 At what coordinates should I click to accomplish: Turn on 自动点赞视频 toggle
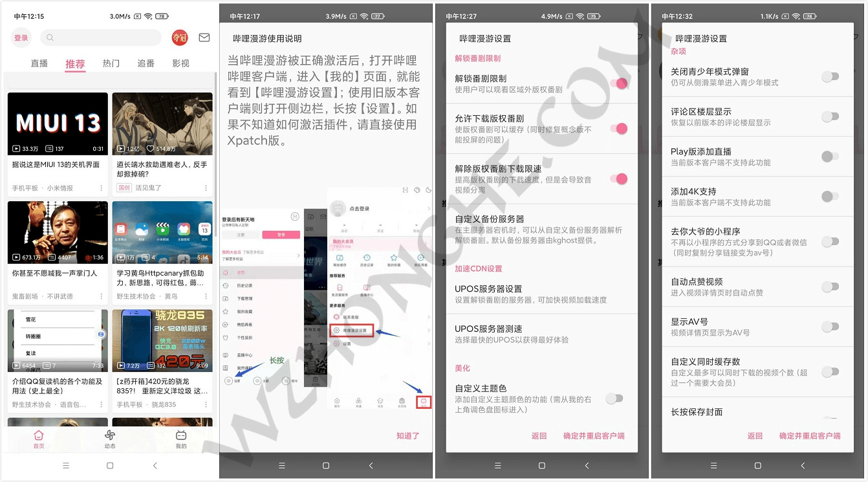click(x=830, y=287)
